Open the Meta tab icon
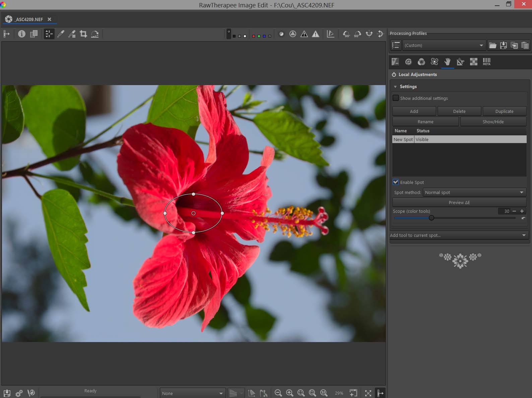 [x=486, y=62]
